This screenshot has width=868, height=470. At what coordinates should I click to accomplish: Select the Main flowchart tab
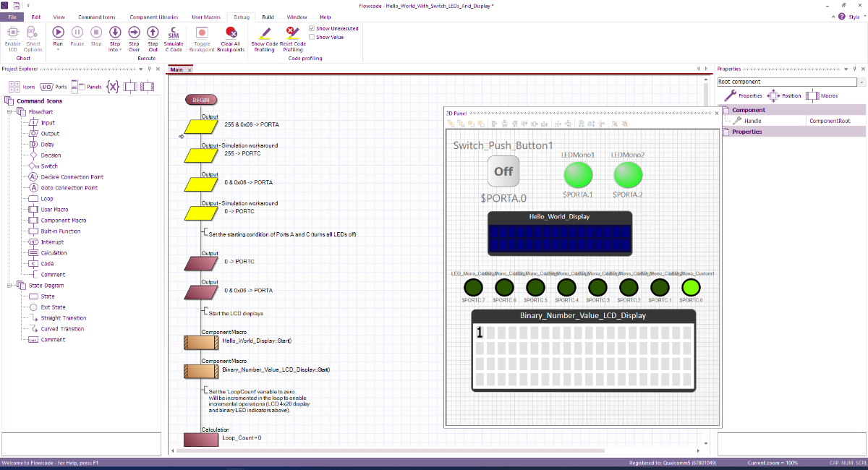point(178,69)
